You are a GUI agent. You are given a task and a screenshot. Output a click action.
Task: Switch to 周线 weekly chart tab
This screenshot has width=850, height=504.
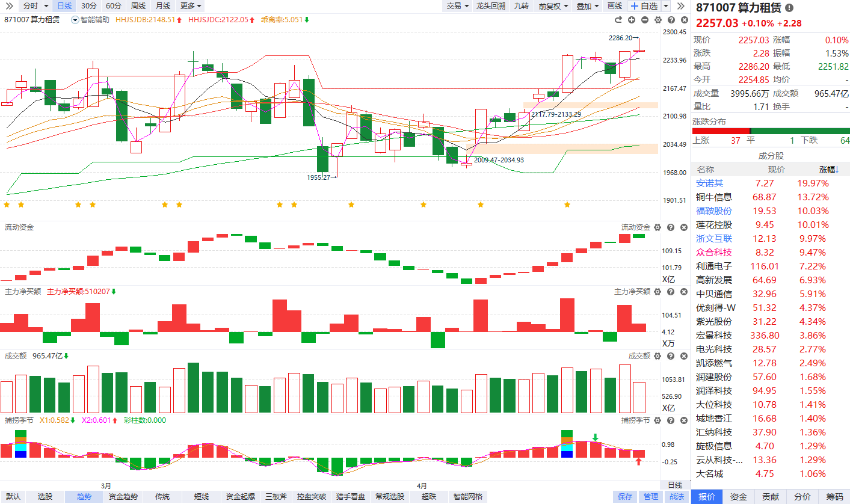click(x=138, y=6)
